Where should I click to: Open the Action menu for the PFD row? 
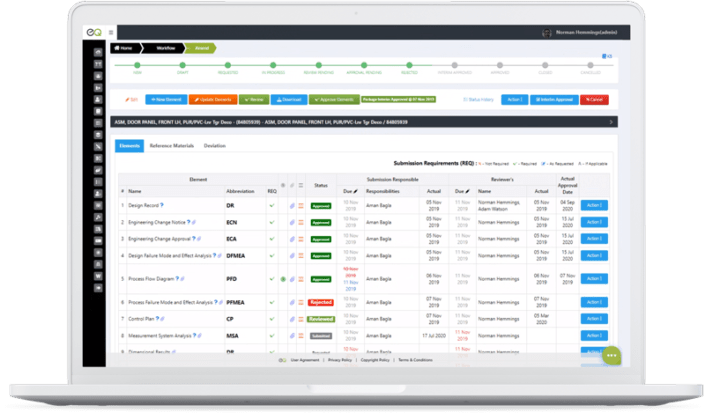coord(594,279)
